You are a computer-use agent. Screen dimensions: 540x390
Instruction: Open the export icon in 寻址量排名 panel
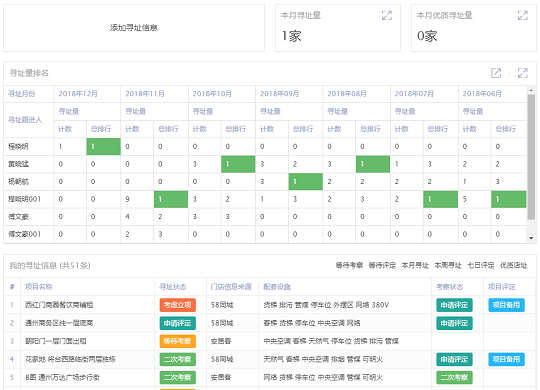click(x=496, y=73)
